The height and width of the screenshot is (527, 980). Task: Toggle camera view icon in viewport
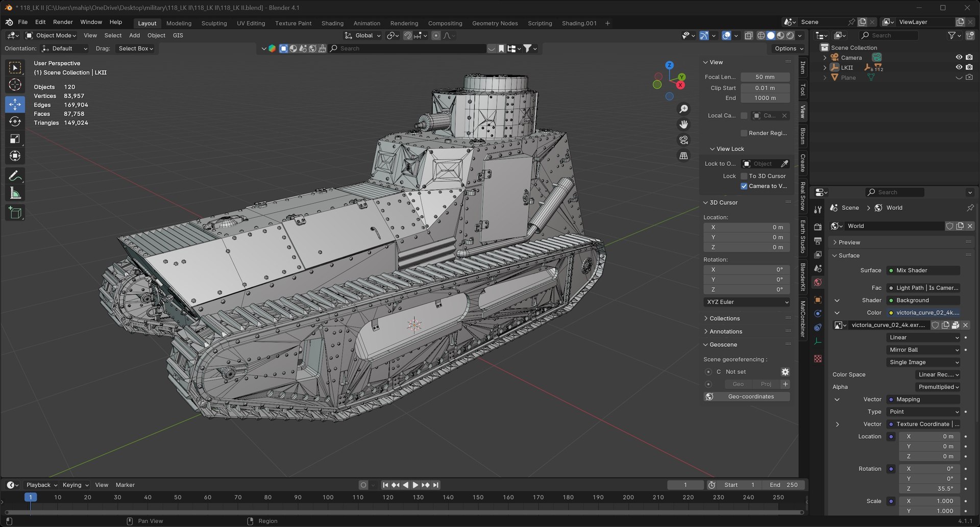683,140
